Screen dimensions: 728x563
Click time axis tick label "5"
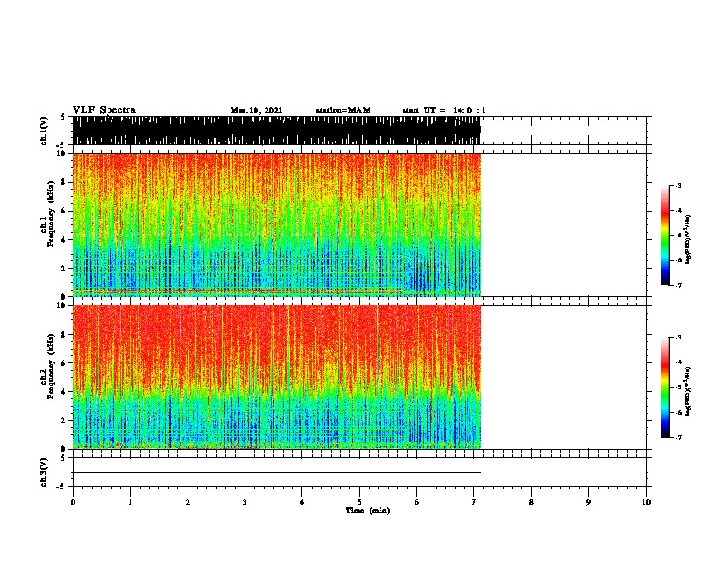[x=359, y=502]
